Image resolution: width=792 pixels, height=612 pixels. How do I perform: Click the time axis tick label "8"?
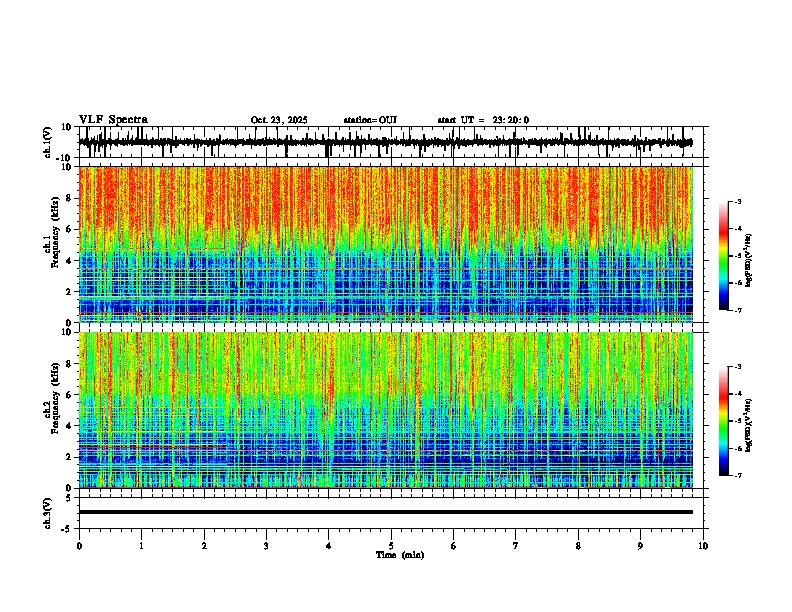[x=578, y=546]
